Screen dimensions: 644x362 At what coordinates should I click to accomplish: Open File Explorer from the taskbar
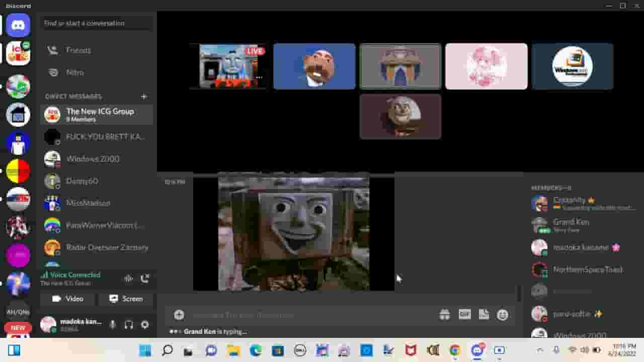[233, 350]
